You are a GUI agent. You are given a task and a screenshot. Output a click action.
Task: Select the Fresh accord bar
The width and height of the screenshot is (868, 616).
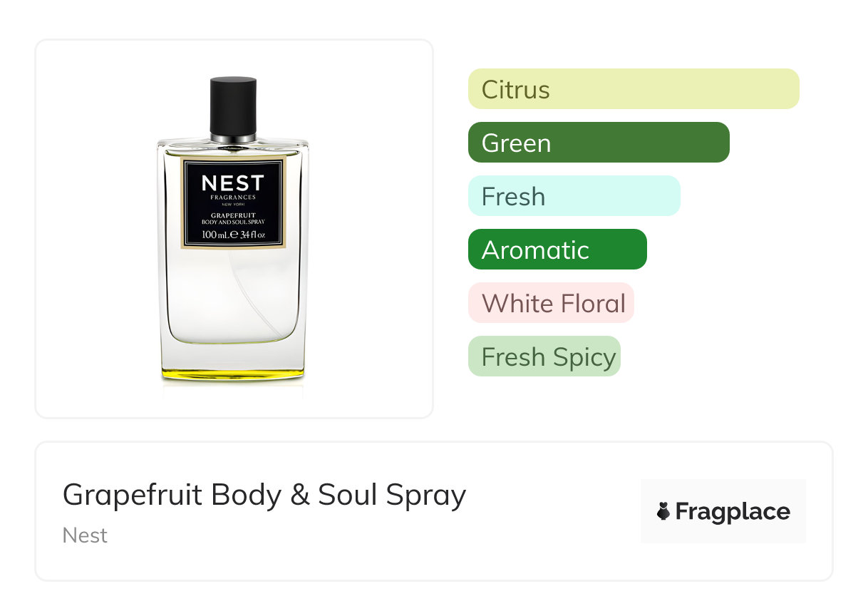574,196
